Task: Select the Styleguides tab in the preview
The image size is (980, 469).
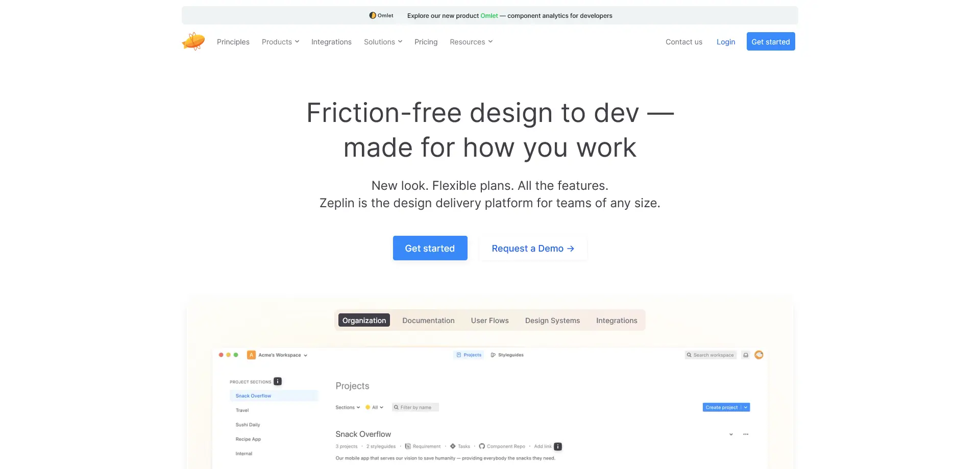Action: (507, 355)
